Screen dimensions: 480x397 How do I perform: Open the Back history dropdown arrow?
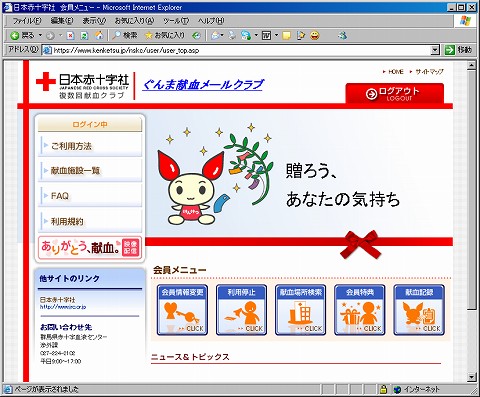point(40,35)
